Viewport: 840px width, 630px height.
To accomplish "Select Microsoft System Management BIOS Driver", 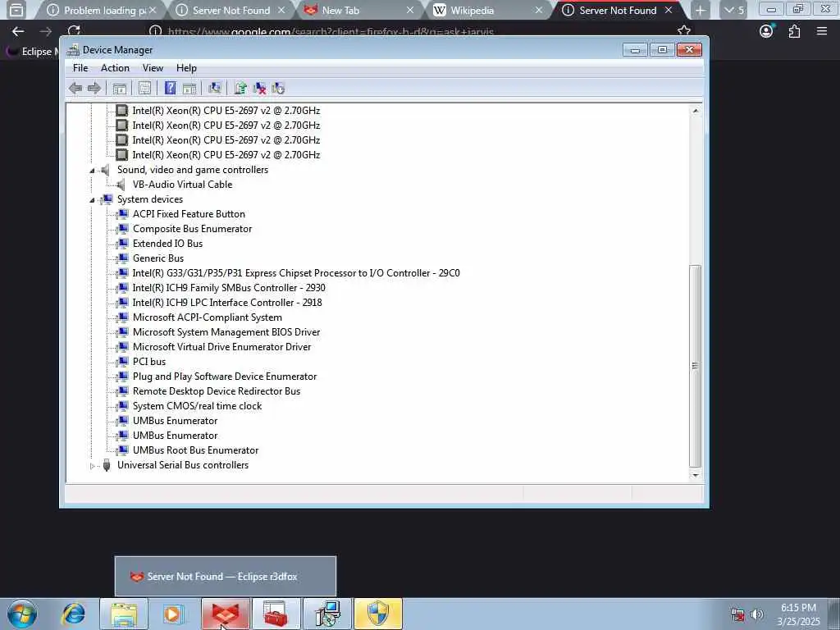I will pyautogui.click(x=226, y=332).
